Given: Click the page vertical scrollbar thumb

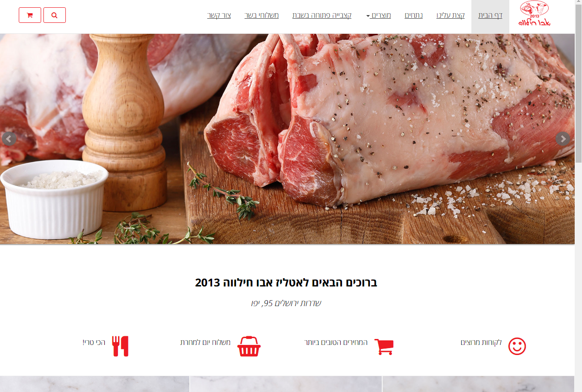Looking at the screenshot, I should [x=578, y=81].
